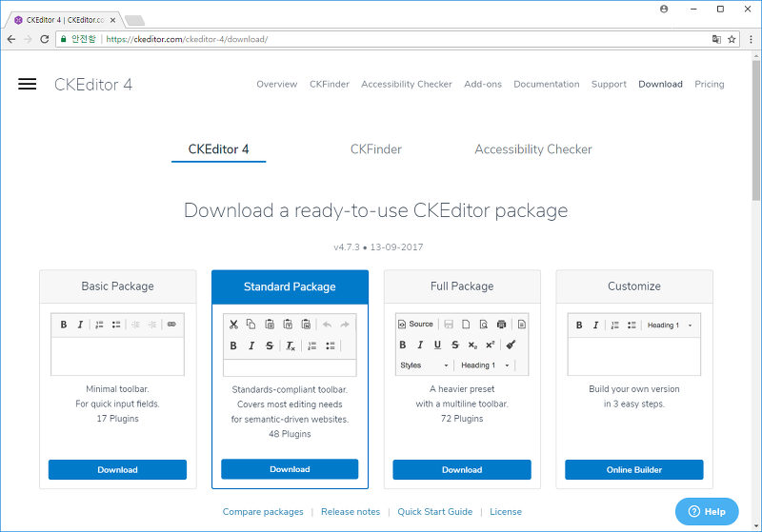Click the Copy icon in Standard Package preview
The width and height of the screenshot is (762, 532).
(x=251, y=324)
